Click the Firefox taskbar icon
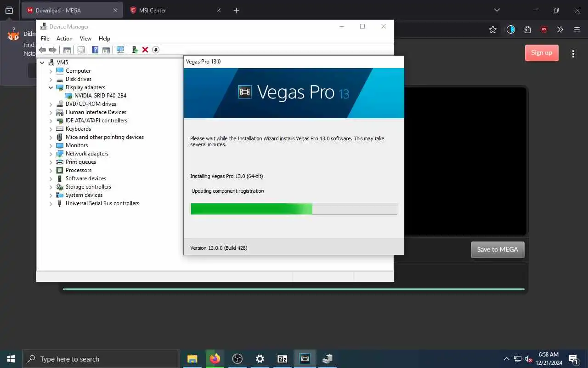The height and width of the screenshot is (368, 588). tap(215, 359)
